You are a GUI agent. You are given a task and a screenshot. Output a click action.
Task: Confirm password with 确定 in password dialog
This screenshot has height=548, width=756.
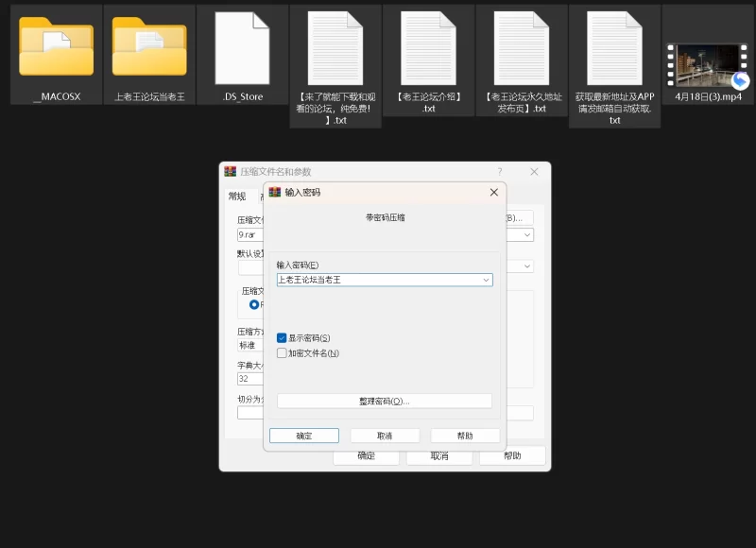click(x=303, y=437)
